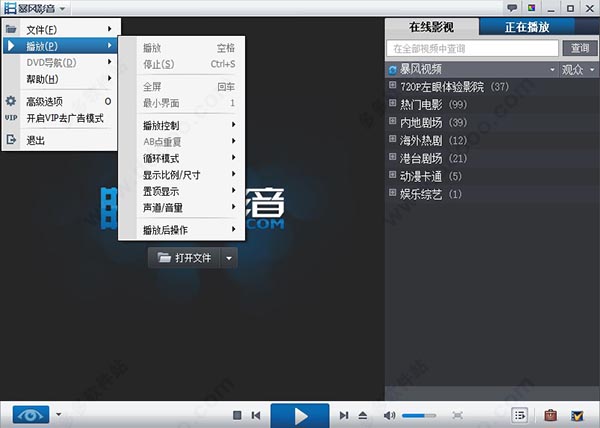Open the skin color icon in title bar
The image size is (600, 428).
(x=532, y=8)
